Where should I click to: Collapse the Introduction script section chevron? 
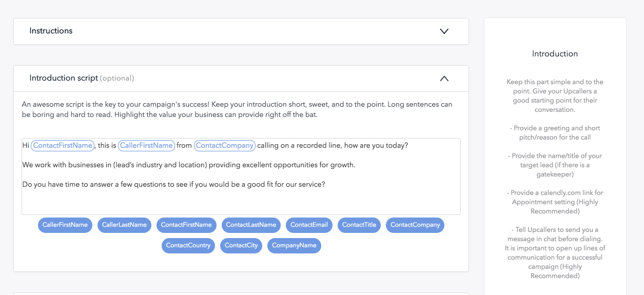(444, 78)
